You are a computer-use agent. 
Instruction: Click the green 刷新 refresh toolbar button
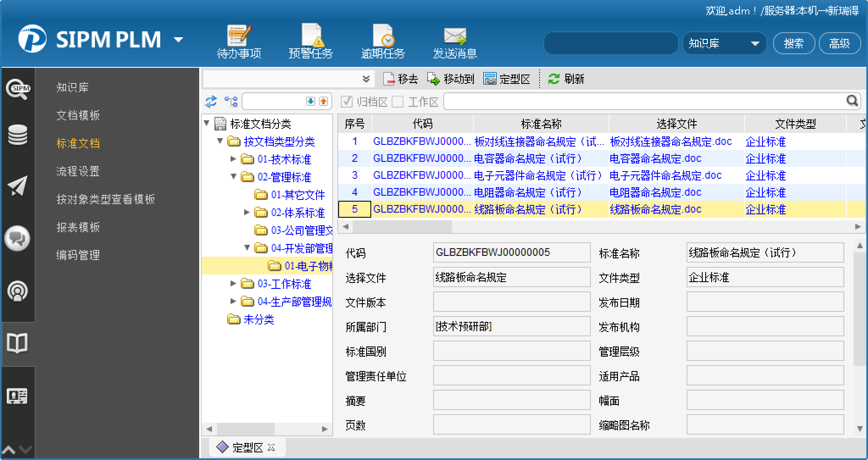tap(566, 79)
